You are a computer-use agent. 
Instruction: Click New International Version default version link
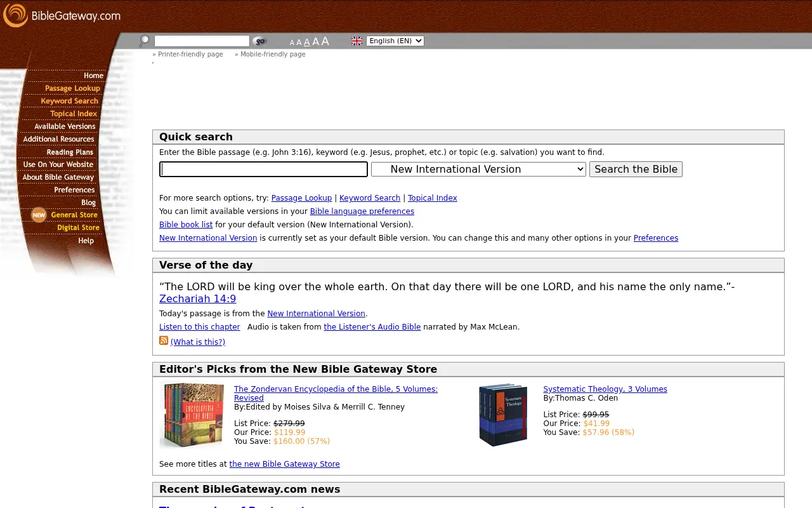pyautogui.click(x=208, y=238)
